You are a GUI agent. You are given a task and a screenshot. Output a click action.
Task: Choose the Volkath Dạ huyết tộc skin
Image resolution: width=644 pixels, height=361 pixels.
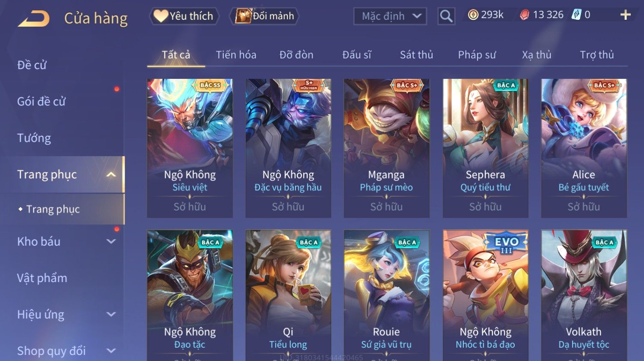point(584,295)
